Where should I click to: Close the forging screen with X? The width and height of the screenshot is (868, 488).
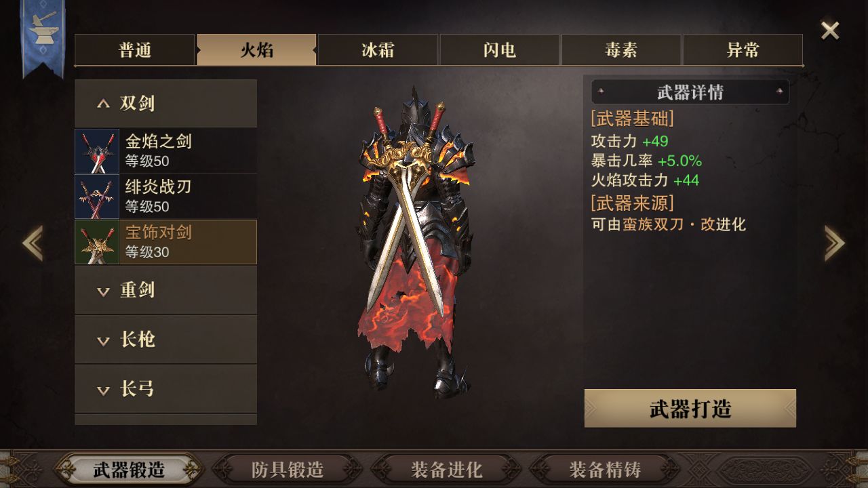[x=830, y=30]
